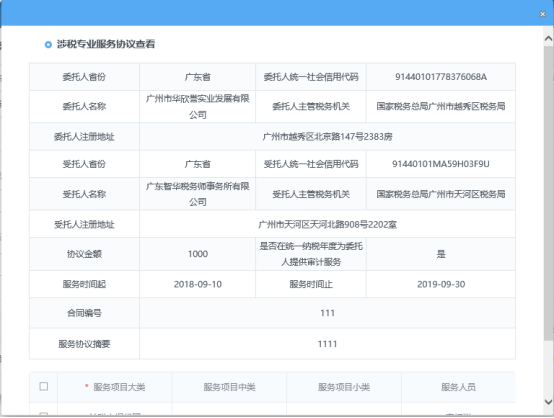554x418 pixels.
Task: Tick the select-all checkbox in service table header
Action: pos(44,386)
